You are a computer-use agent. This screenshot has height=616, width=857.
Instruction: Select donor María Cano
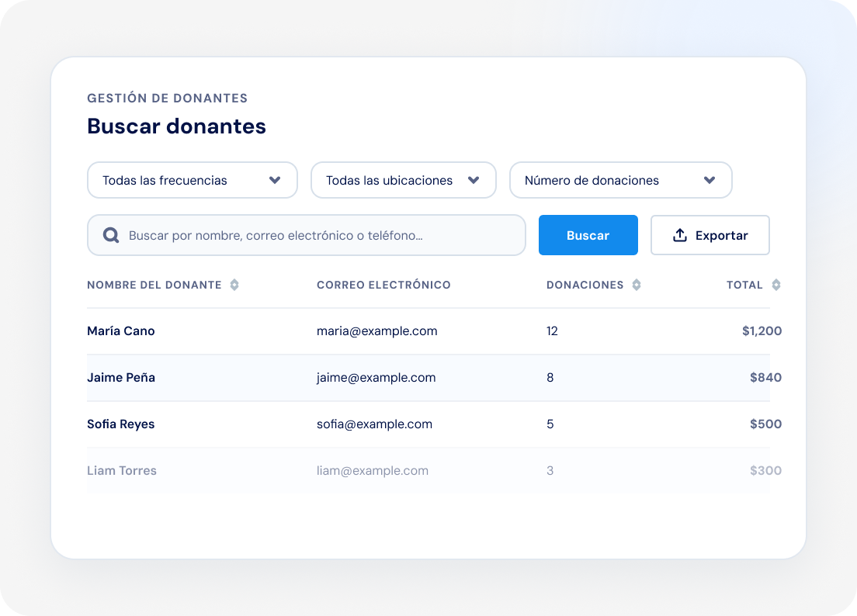coord(121,331)
